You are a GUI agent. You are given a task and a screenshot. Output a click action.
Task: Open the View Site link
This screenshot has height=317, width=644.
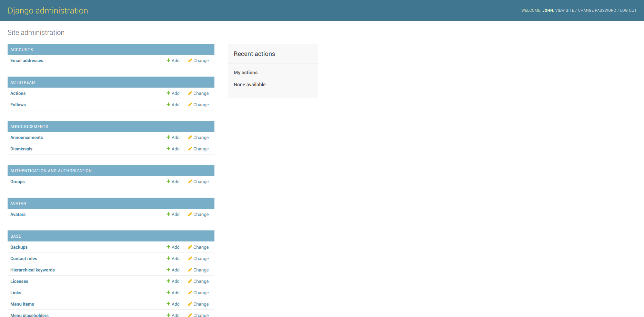pos(564,10)
